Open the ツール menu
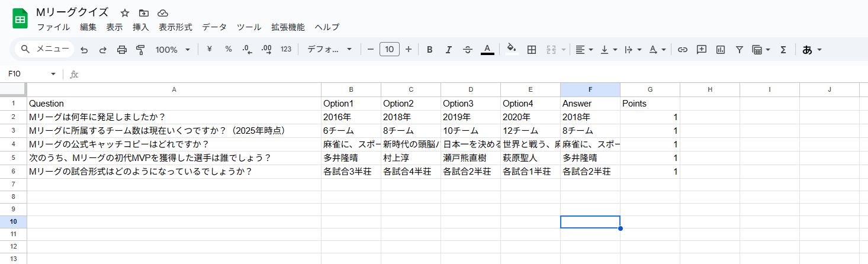868x264 pixels. 249,27
